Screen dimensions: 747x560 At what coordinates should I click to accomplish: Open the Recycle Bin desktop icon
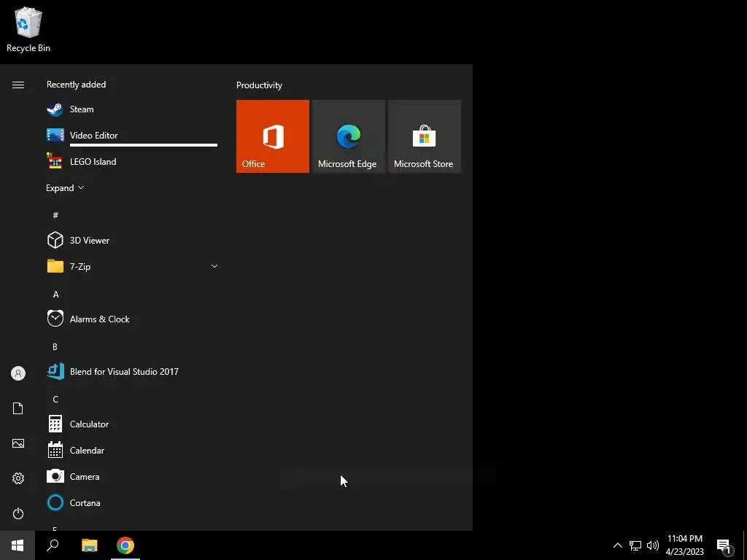[x=28, y=29]
